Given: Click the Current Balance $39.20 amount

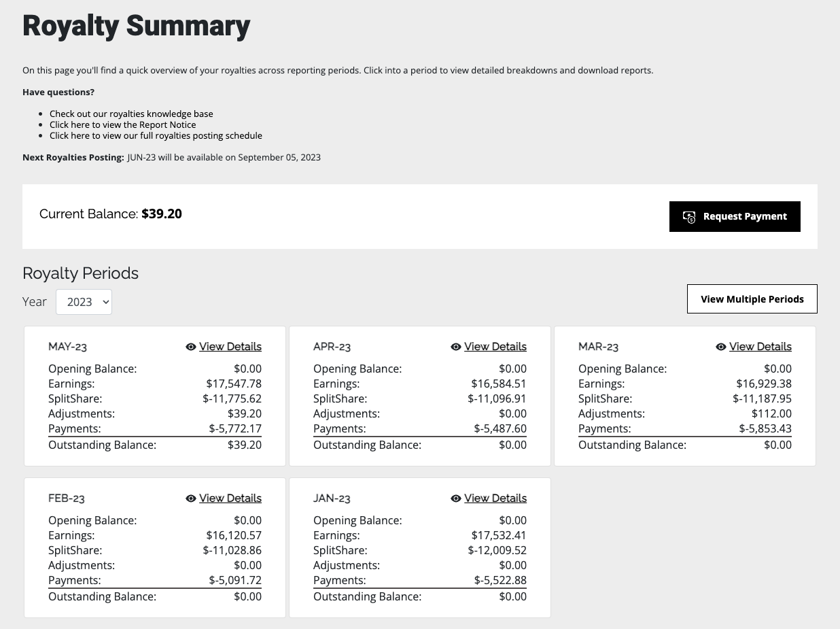Looking at the screenshot, I should click(162, 214).
